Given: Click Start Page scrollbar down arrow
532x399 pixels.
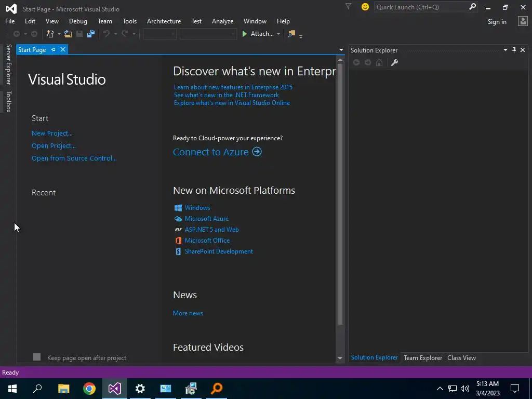Looking at the screenshot, I should (x=340, y=358).
